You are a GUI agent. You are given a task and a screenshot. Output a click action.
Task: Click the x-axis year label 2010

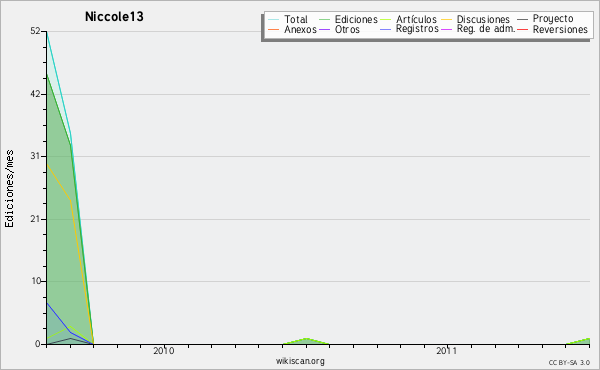(x=164, y=350)
